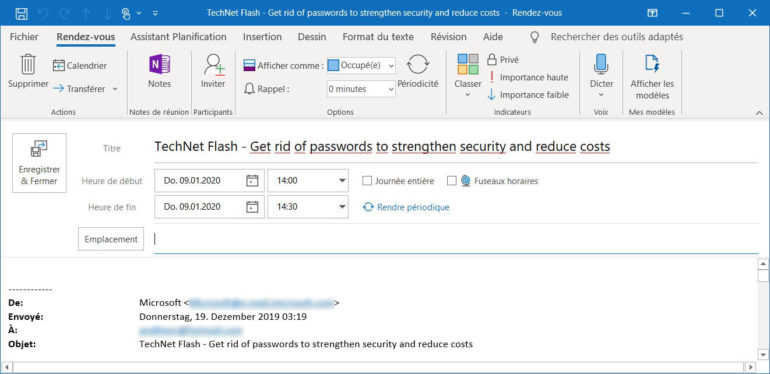
Task: Expand the Dicter dropdown arrow
Action: tap(601, 94)
